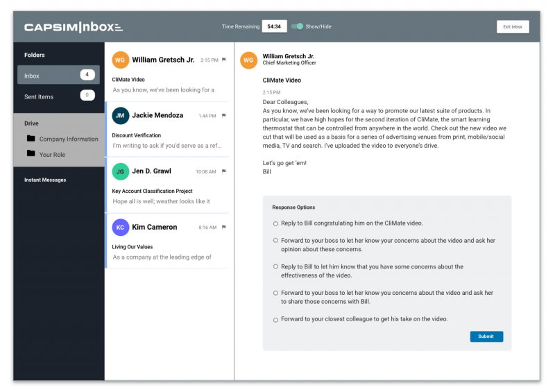This screenshot has width=555, height=392.
Task: Open the Your Role folder icon
Action: point(31,153)
